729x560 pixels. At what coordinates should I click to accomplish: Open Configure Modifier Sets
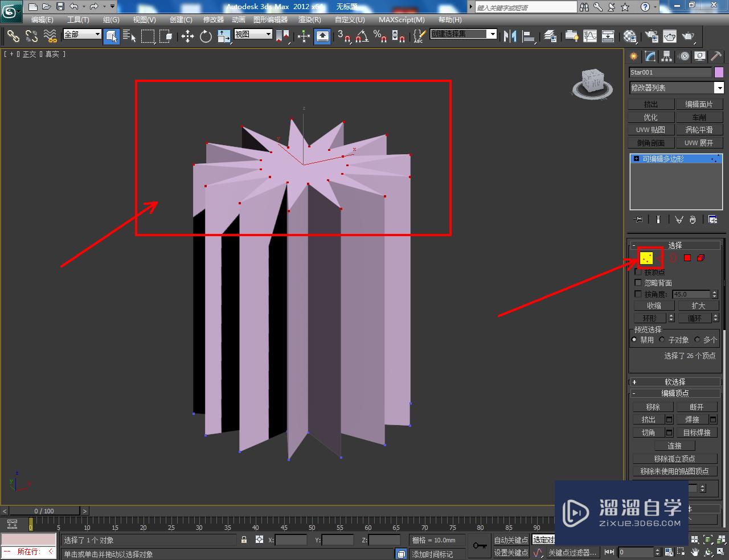[712, 220]
